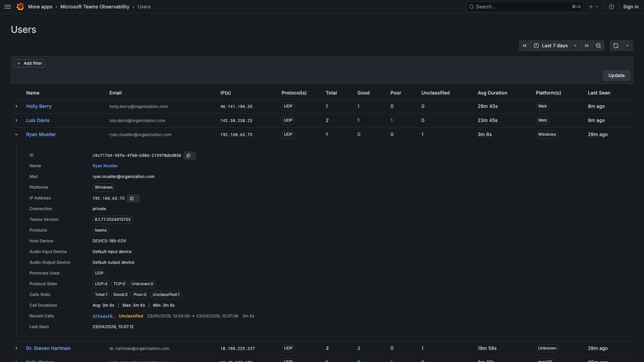Click the Search input field
The image size is (644, 362).
click(x=520, y=7)
